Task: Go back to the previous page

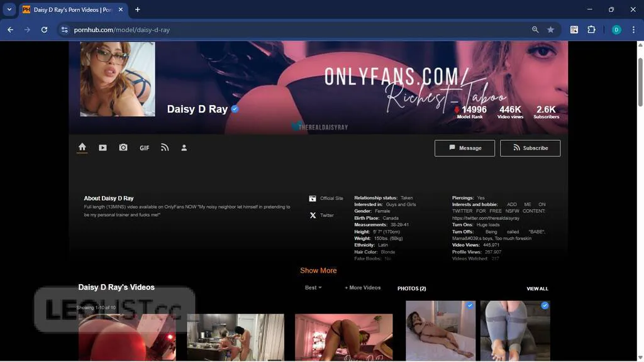Action: pyautogui.click(x=10, y=30)
